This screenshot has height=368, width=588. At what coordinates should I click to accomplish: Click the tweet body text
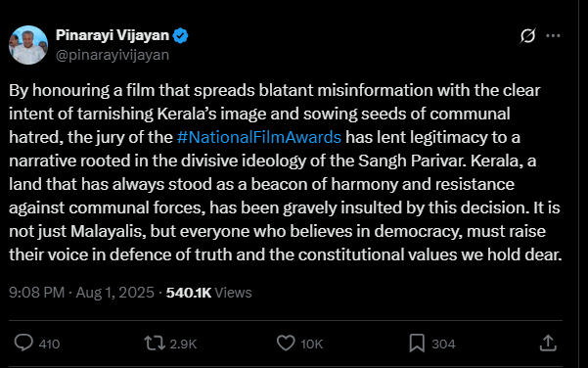click(x=286, y=172)
